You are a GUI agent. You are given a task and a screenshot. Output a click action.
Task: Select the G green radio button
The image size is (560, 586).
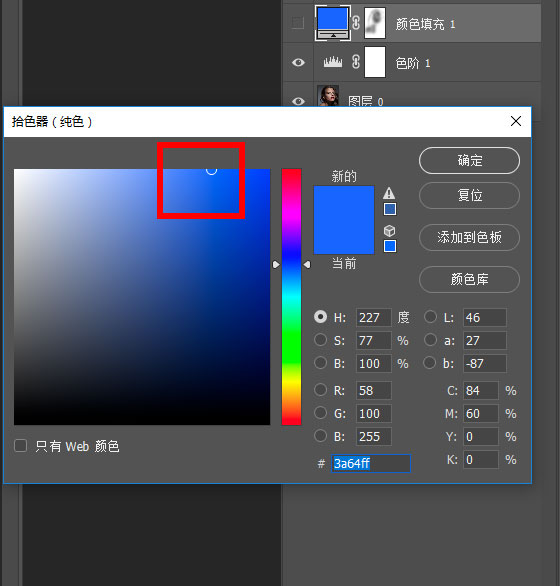click(320, 413)
